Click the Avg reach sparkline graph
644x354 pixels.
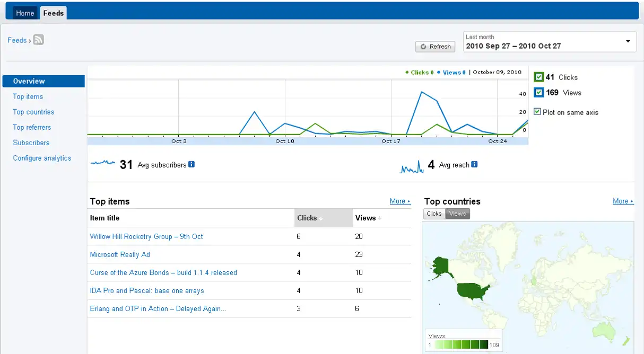click(412, 167)
